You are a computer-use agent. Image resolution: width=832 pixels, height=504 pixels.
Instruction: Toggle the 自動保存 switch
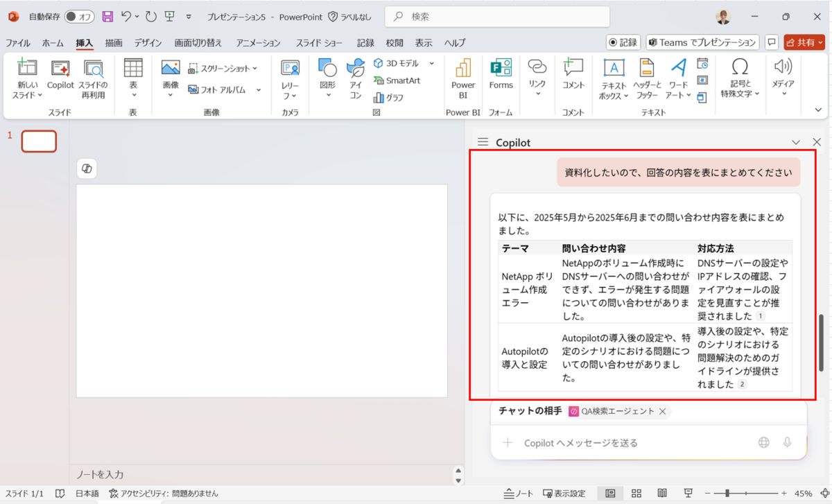point(79,16)
